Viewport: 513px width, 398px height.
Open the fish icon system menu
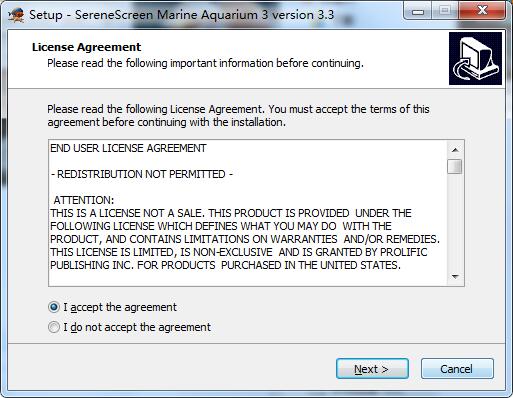point(16,15)
